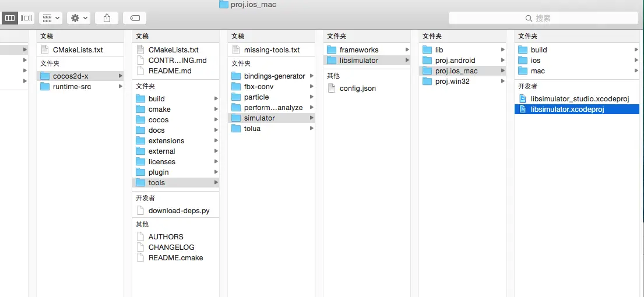Select the libsimulator folder icon
Viewport: 644px width, 297px height.
[332, 61]
